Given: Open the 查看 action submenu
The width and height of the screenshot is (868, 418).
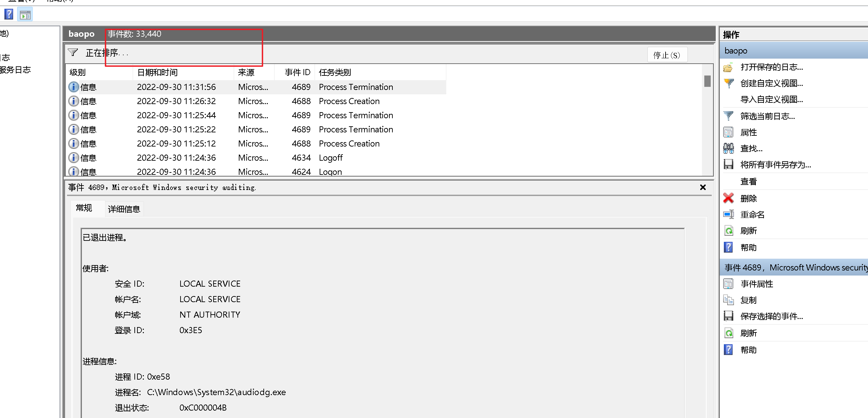Looking at the screenshot, I should 749,182.
